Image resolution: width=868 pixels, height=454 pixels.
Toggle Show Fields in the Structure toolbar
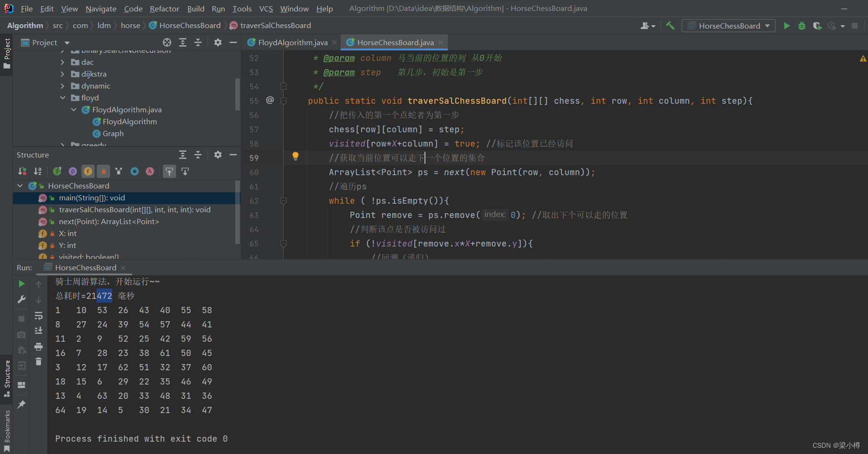(88, 171)
